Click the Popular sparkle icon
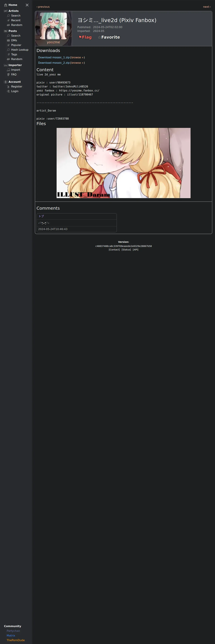215x644 pixels. click(x=8, y=45)
